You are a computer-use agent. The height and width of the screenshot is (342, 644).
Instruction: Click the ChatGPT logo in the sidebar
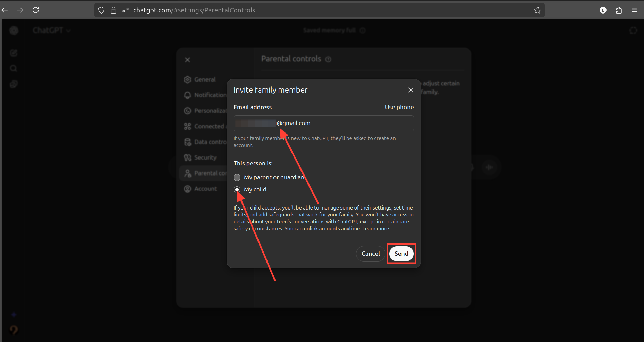14,31
